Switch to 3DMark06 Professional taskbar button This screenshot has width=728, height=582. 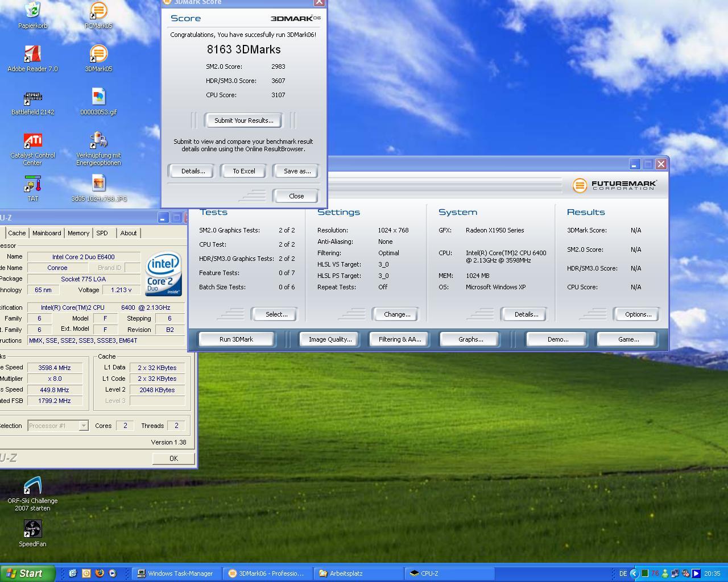pos(267,573)
